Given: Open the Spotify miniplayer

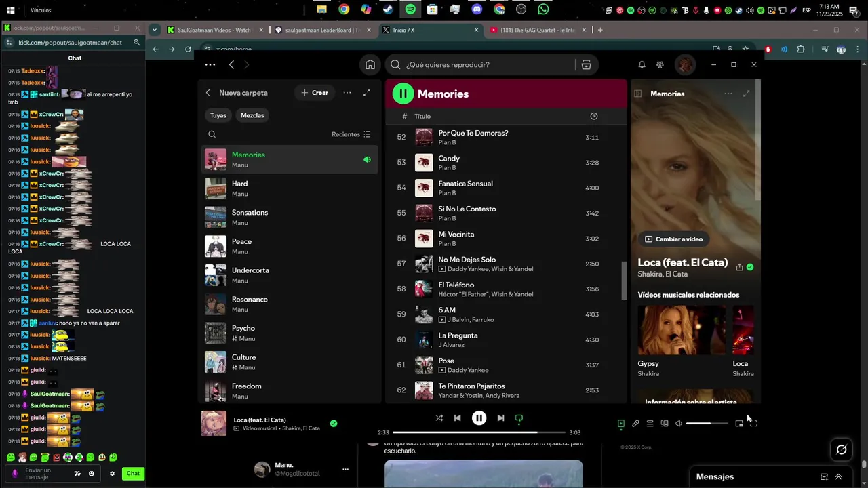Looking at the screenshot, I should click(x=739, y=424).
